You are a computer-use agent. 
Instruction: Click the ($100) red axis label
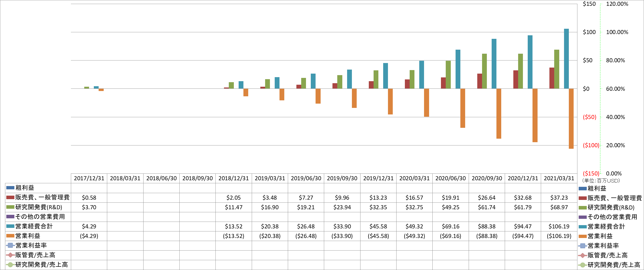click(591, 145)
